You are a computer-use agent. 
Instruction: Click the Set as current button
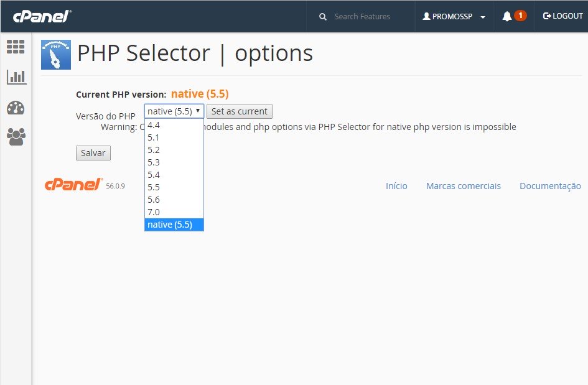[x=240, y=111]
